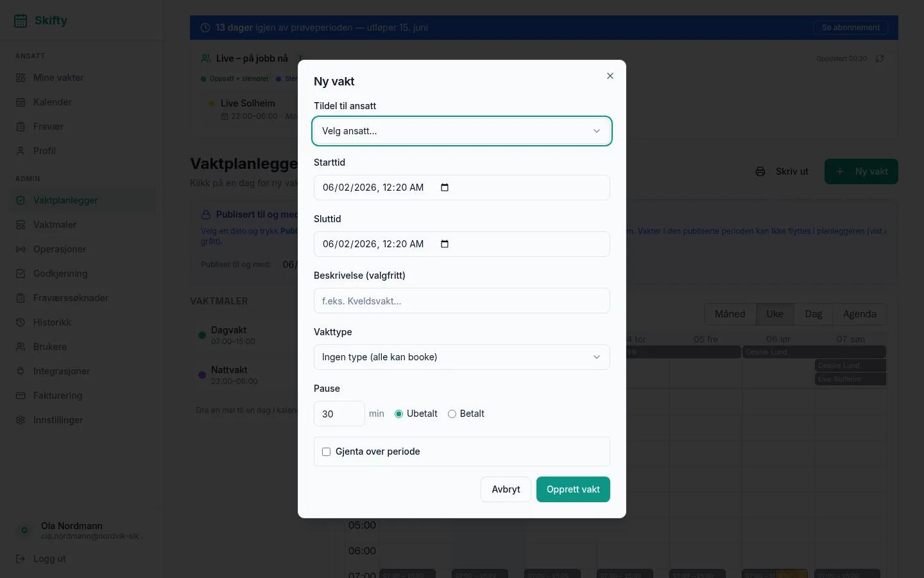924x578 pixels.
Task: Click the Opprett vakt button
Action: click(x=573, y=489)
